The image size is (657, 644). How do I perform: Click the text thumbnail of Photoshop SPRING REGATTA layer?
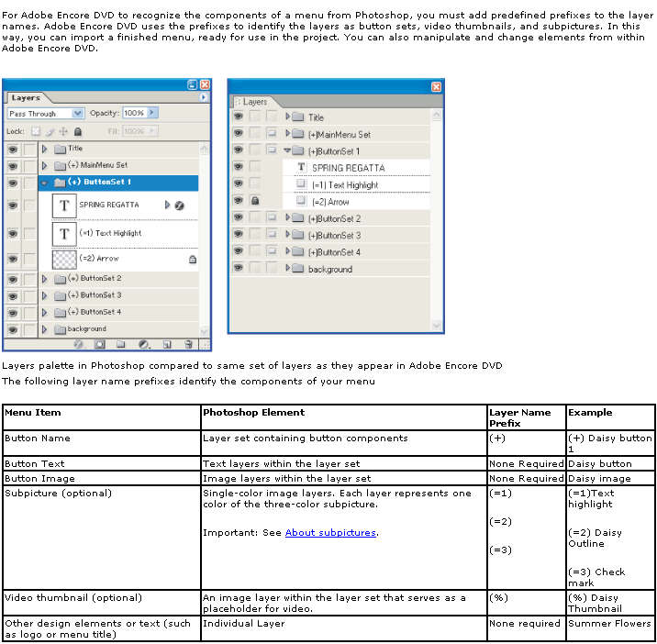64,205
